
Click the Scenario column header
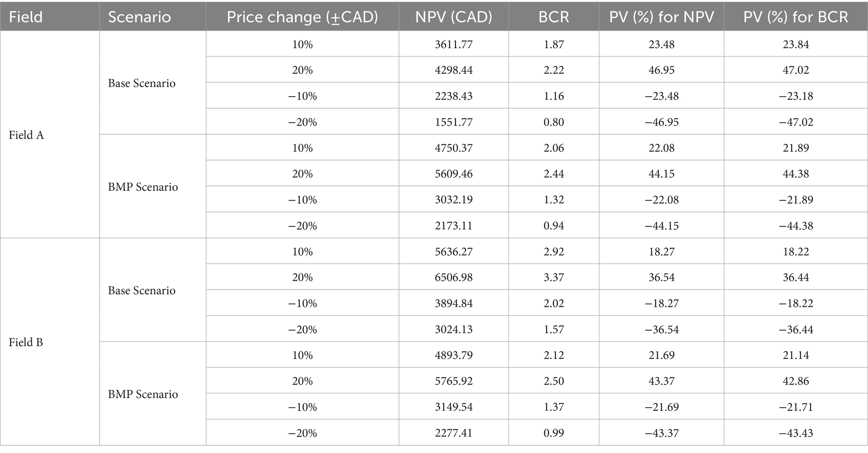tap(139, 17)
